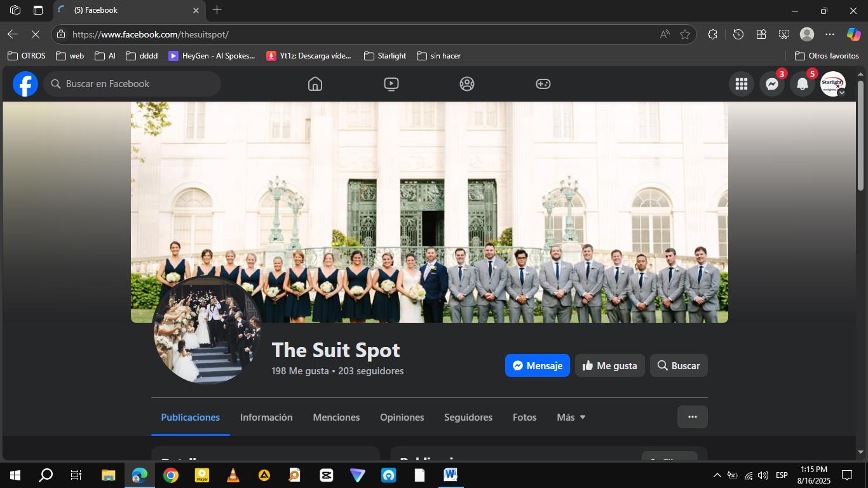Open Messenger chats icon
The width and height of the screenshot is (868, 488).
tap(772, 84)
